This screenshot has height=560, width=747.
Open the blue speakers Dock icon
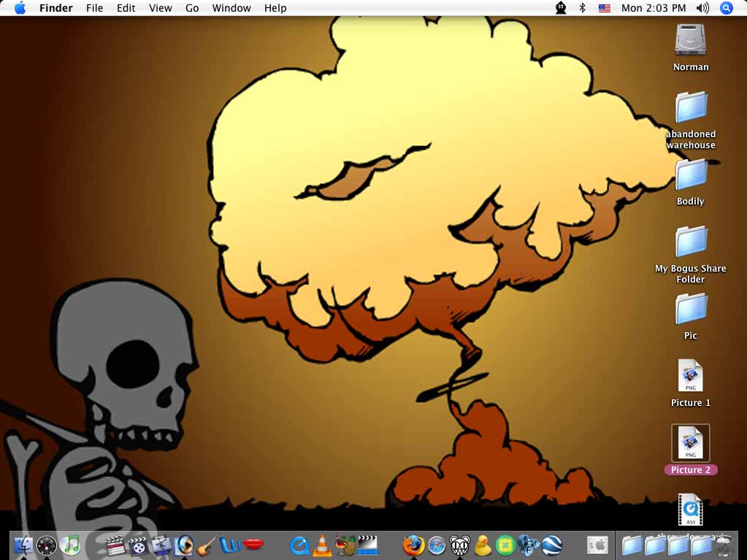[529, 545]
